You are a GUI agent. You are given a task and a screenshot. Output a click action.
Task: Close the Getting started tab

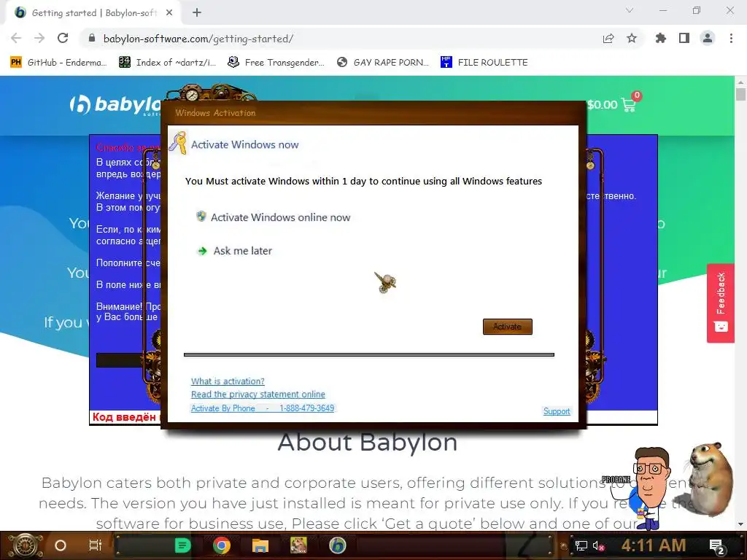(169, 13)
